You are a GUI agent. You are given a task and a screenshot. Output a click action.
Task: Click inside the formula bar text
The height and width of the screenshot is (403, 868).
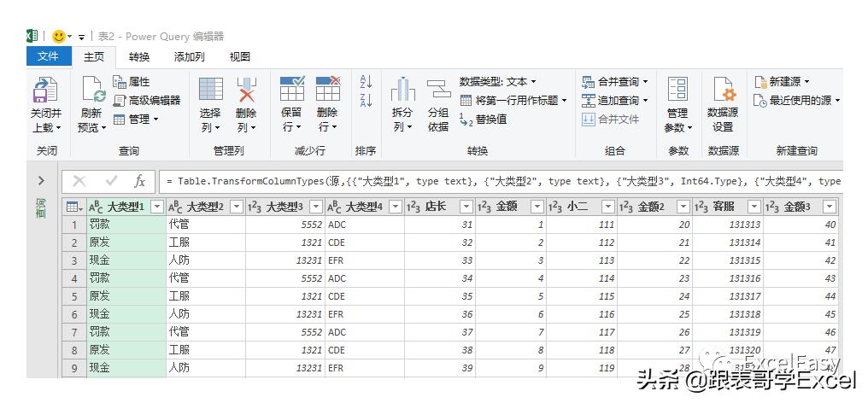(x=502, y=181)
